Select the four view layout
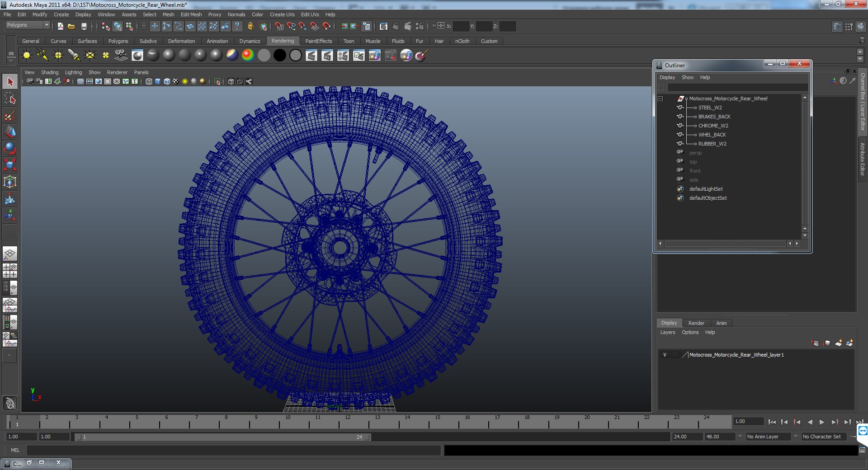Screen dimensions: 868x470 10,271
